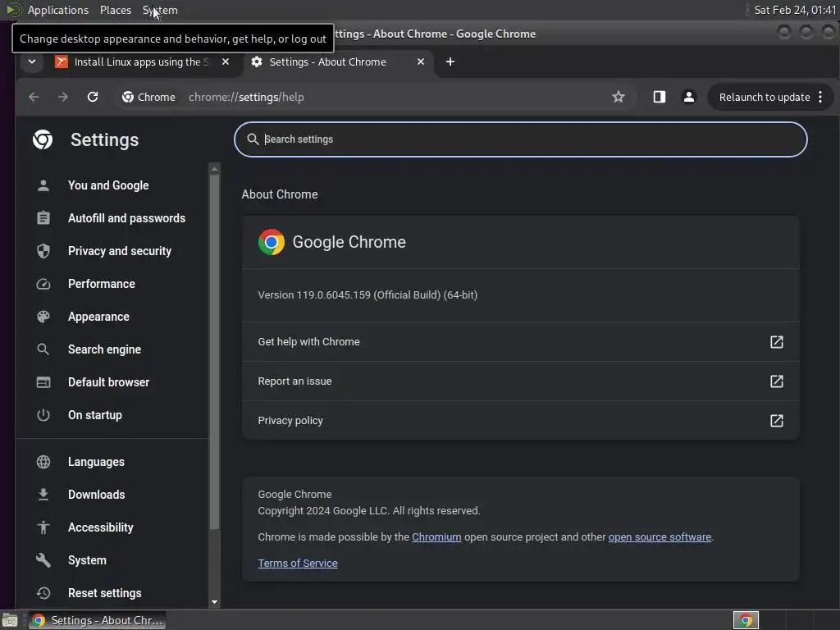Click the Downloads arrow icon
The image size is (840, 630).
click(43, 495)
